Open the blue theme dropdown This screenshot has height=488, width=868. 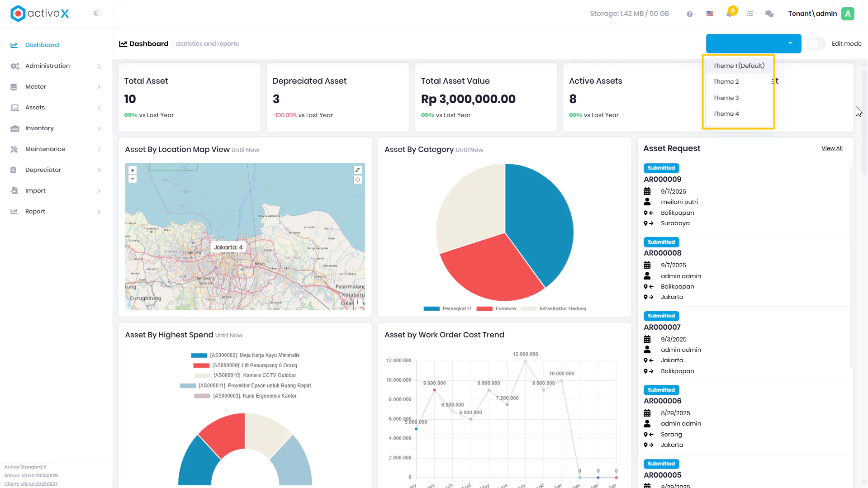754,43
